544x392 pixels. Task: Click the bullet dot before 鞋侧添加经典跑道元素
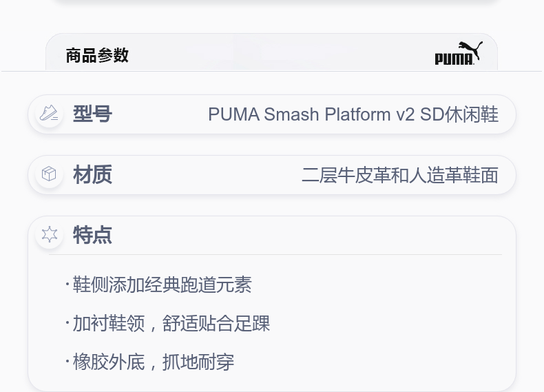click(x=67, y=284)
